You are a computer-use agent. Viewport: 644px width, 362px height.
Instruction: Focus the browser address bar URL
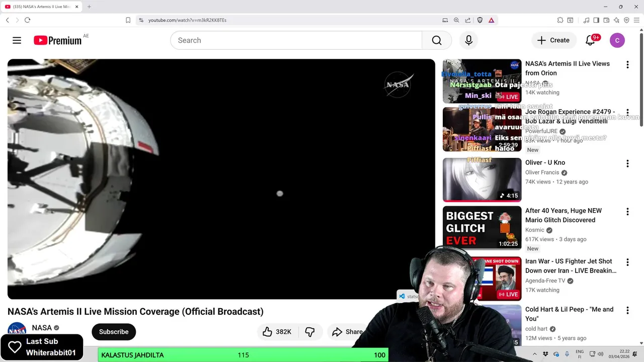click(x=187, y=20)
